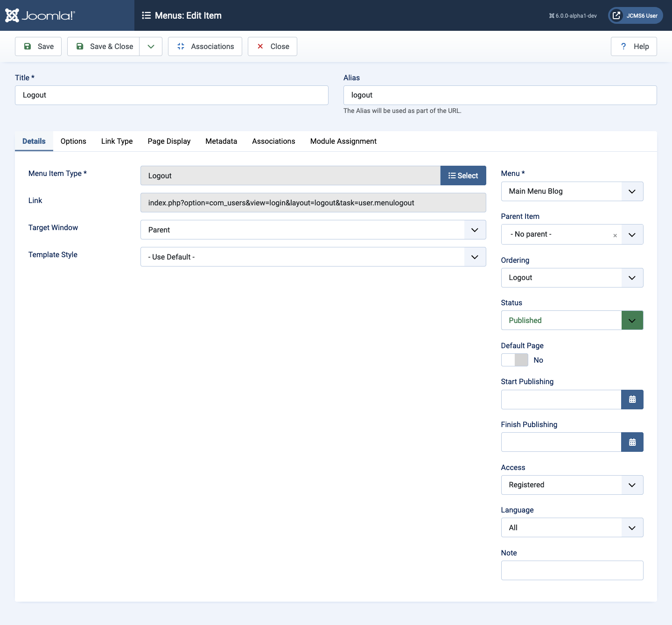The image size is (672, 625).
Task: Click the Associations toolbar button
Action: click(x=205, y=46)
